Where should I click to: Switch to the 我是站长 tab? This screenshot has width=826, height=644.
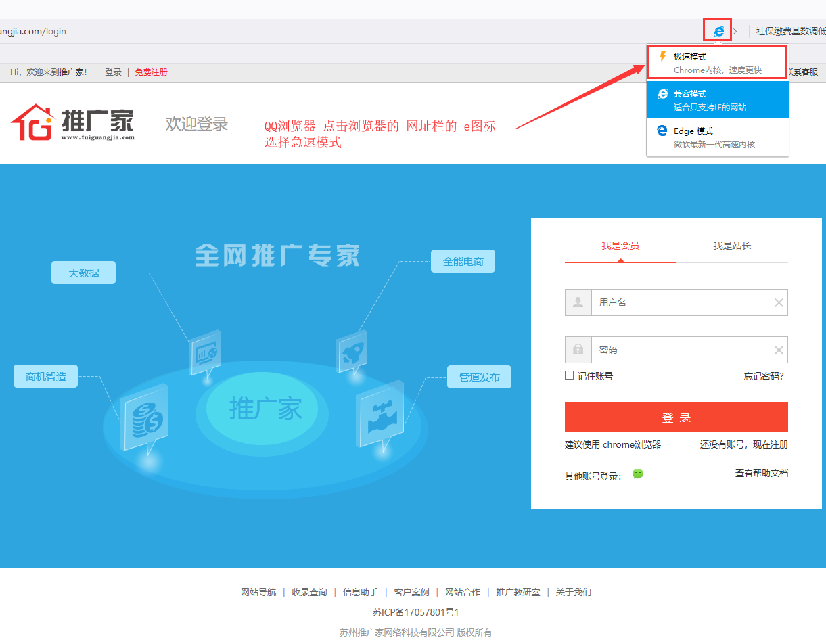tap(732, 246)
